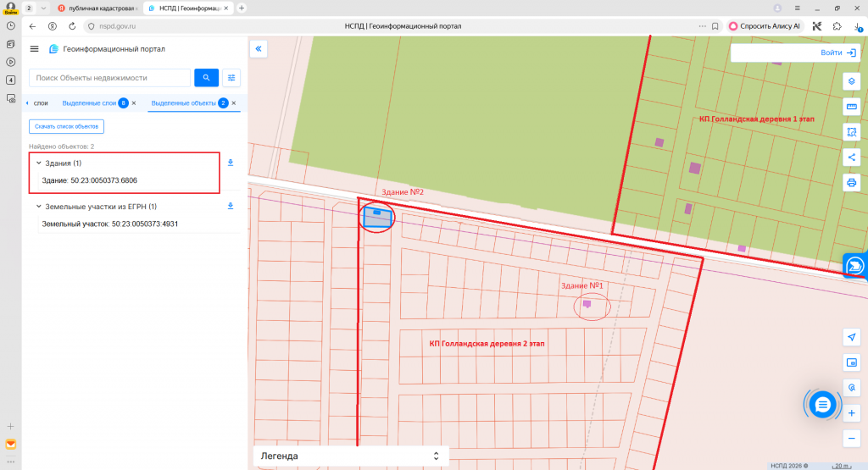The image size is (868, 470).
Task: Open a new browser tab
Action: pyautogui.click(x=242, y=8)
